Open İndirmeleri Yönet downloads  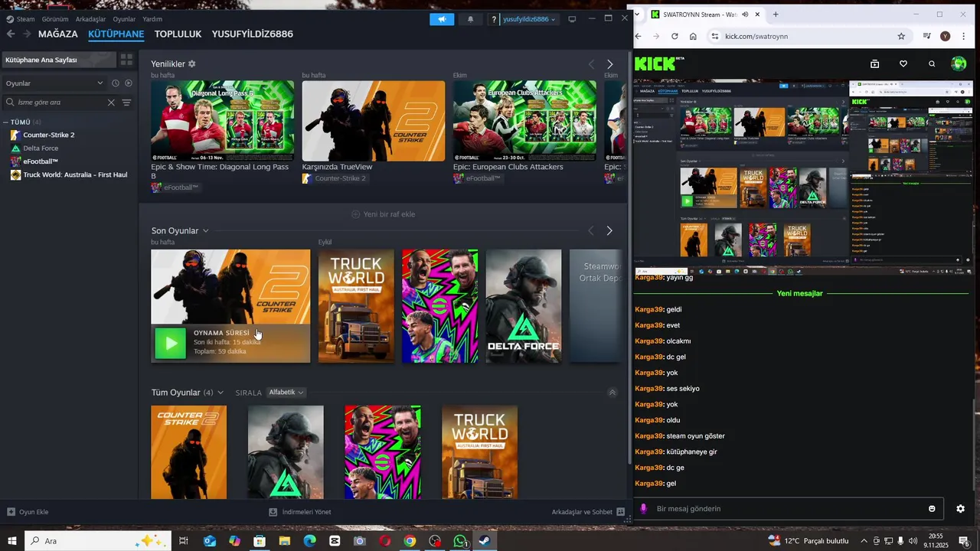[300, 512]
